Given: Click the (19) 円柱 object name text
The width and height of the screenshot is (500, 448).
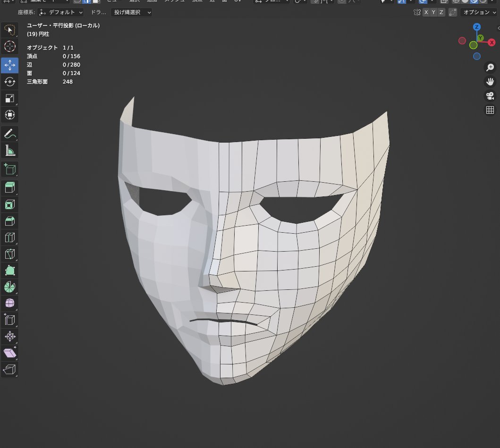Looking at the screenshot, I should [x=38, y=34].
